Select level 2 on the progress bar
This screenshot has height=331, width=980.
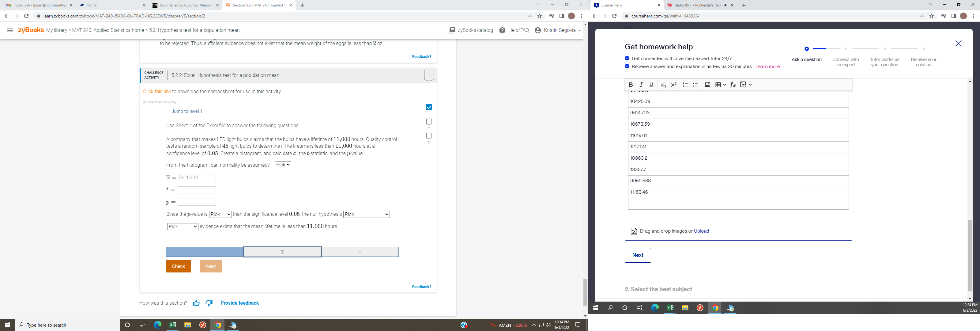coord(282,252)
